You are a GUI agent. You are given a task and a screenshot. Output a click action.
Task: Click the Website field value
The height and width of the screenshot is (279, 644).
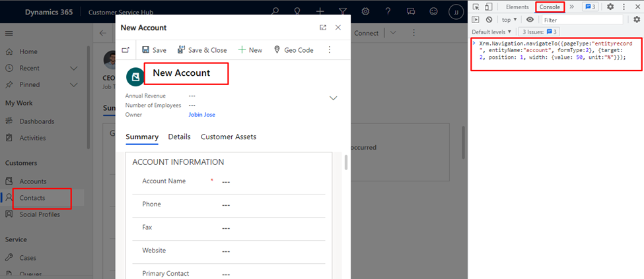[x=225, y=251]
